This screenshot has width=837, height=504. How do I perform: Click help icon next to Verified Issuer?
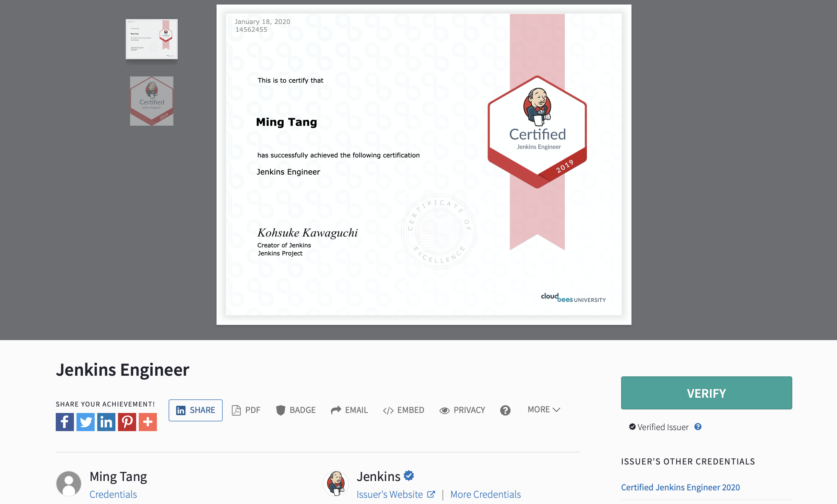[x=698, y=427]
